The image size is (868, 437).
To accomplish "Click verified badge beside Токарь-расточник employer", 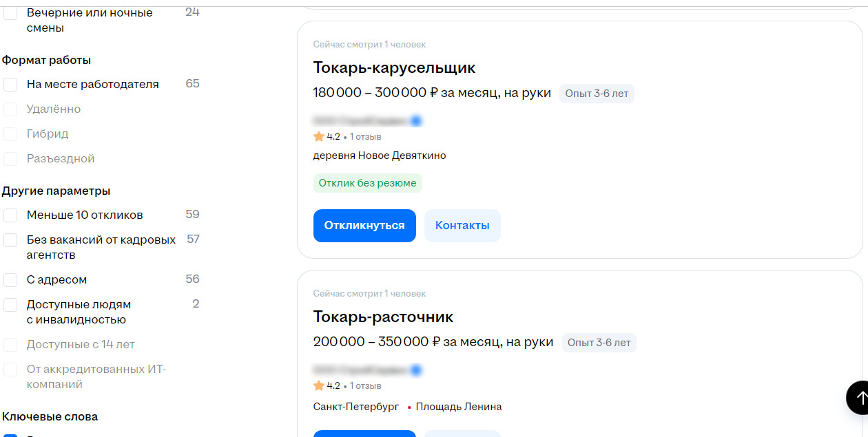I will tap(416, 370).
